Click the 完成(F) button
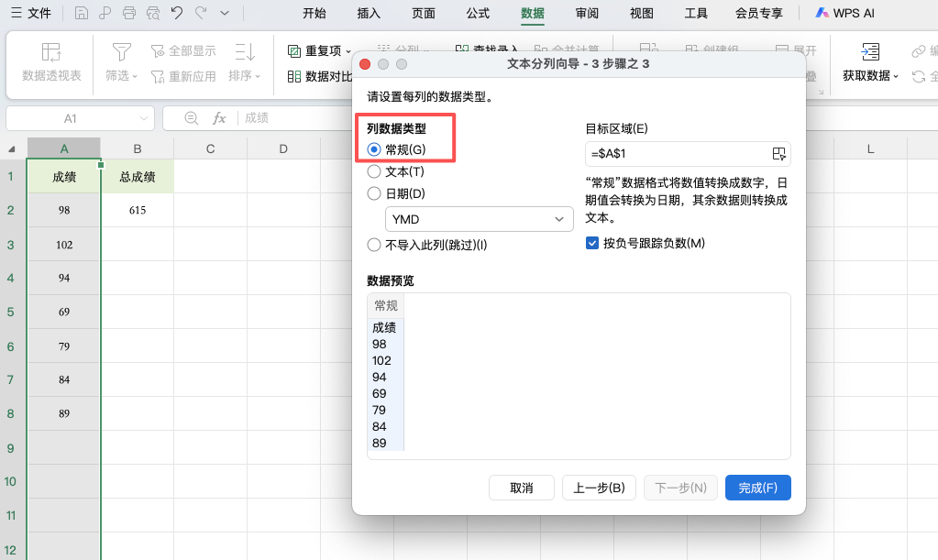 click(758, 488)
